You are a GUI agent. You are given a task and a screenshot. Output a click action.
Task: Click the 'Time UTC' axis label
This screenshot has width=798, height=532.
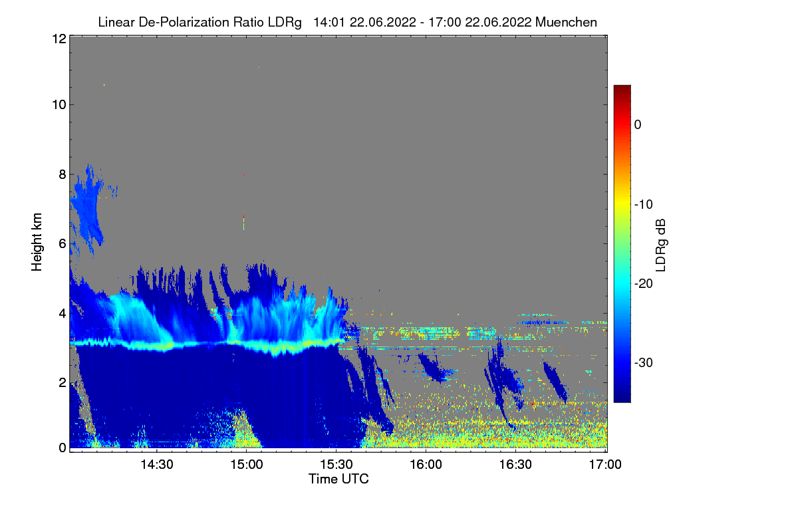(338, 479)
